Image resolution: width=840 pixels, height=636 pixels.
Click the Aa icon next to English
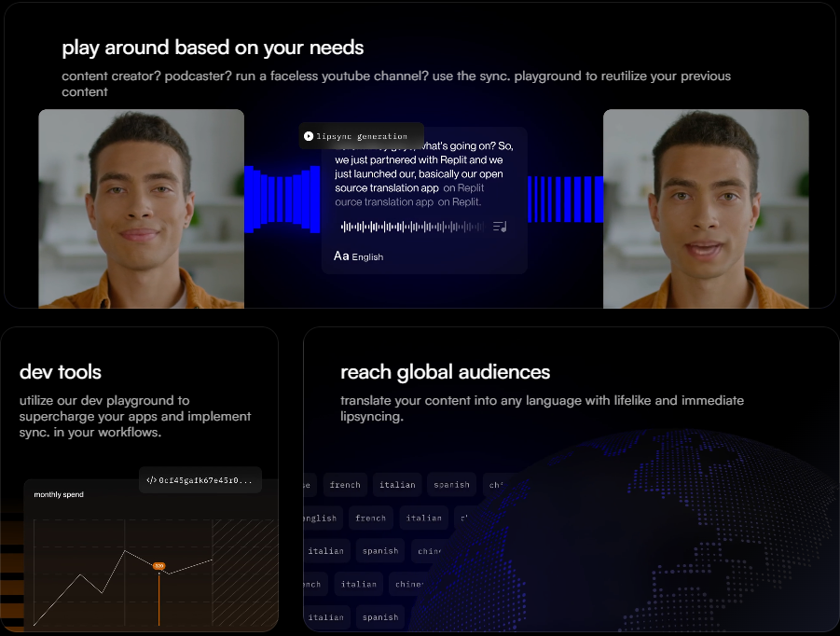pos(341,256)
